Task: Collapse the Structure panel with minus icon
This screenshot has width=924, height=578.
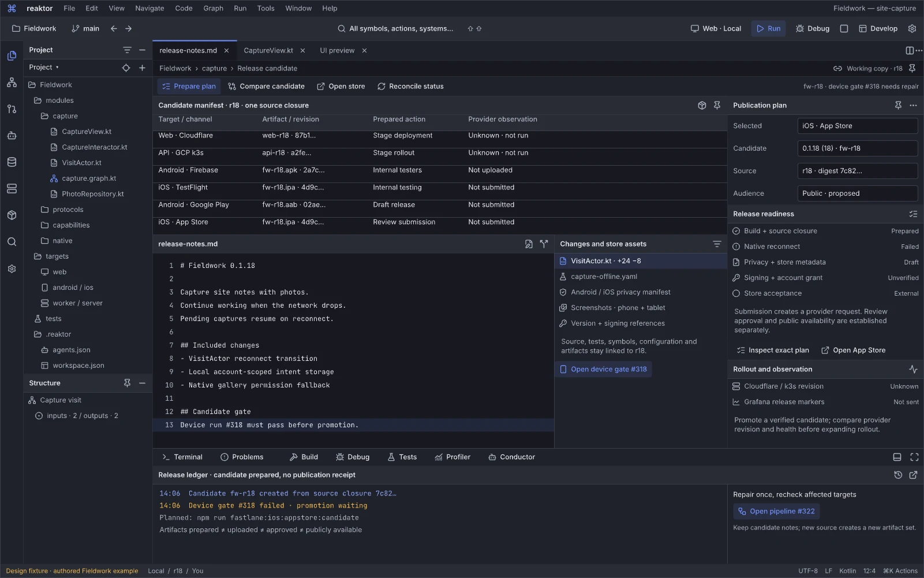Action: coord(142,383)
